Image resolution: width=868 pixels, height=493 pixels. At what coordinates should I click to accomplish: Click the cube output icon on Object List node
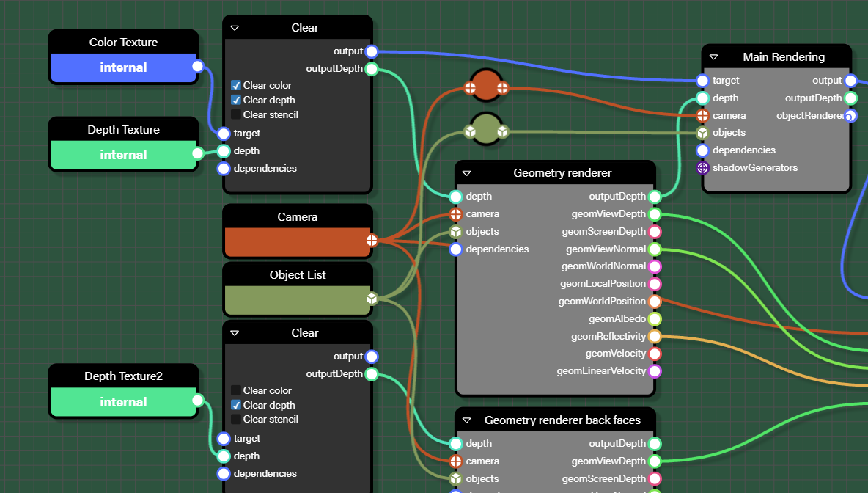[372, 299]
